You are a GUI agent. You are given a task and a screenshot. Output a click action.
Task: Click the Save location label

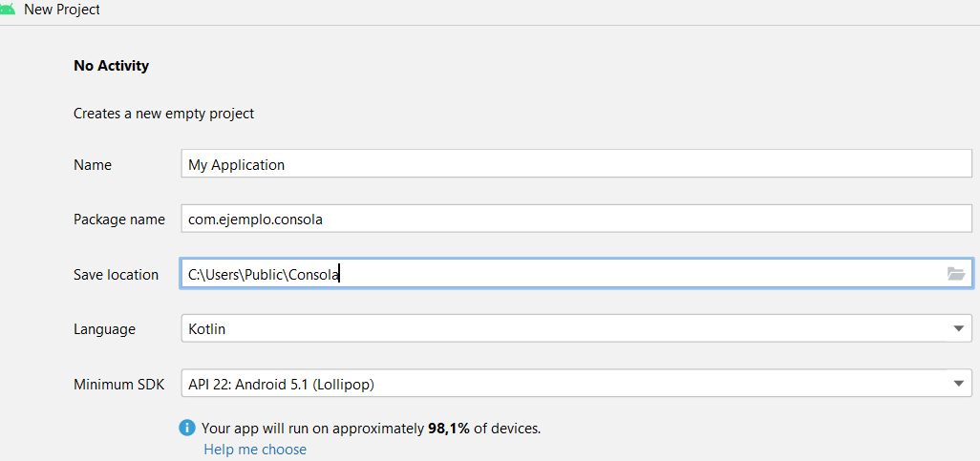[117, 275]
